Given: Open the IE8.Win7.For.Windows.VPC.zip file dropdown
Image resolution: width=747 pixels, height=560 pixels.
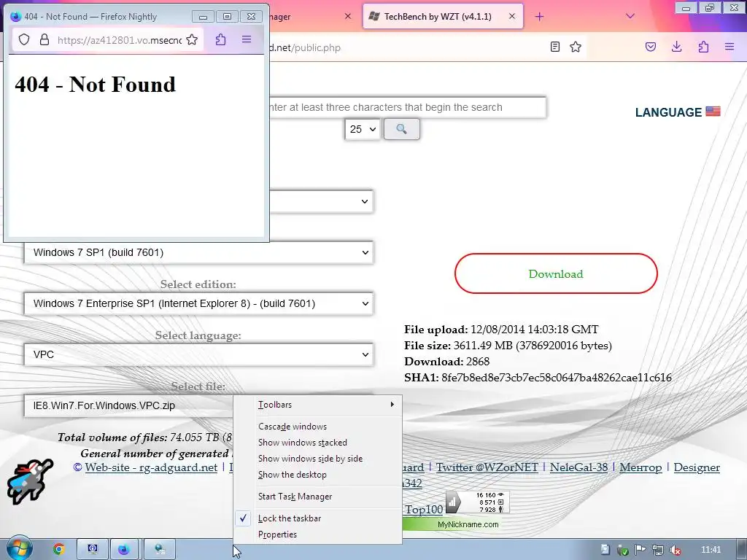Looking at the screenshot, I should pos(128,405).
